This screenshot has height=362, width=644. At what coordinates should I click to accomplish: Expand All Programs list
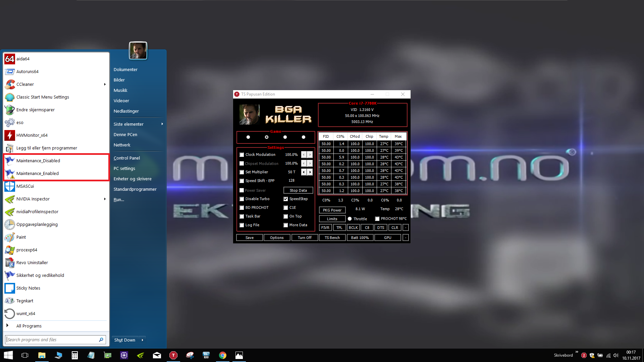pos(56,326)
